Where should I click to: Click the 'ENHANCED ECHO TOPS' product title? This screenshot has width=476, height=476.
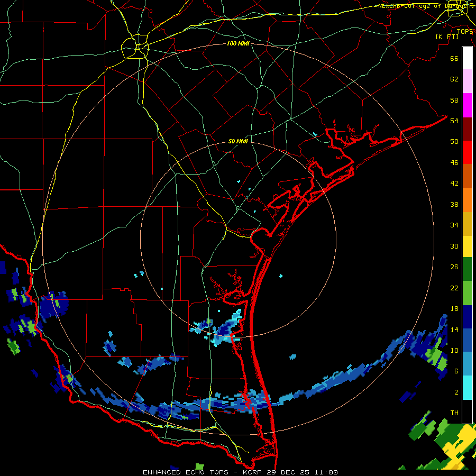click(186, 472)
